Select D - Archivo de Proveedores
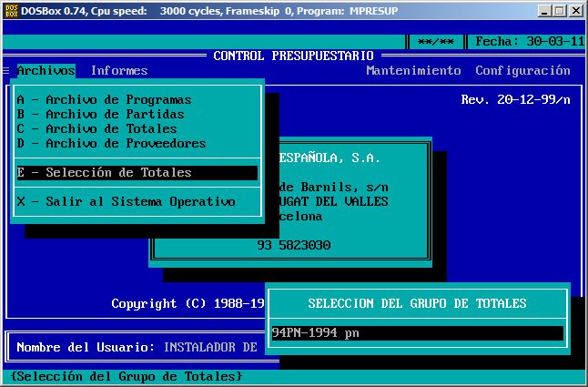 pos(111,144)
